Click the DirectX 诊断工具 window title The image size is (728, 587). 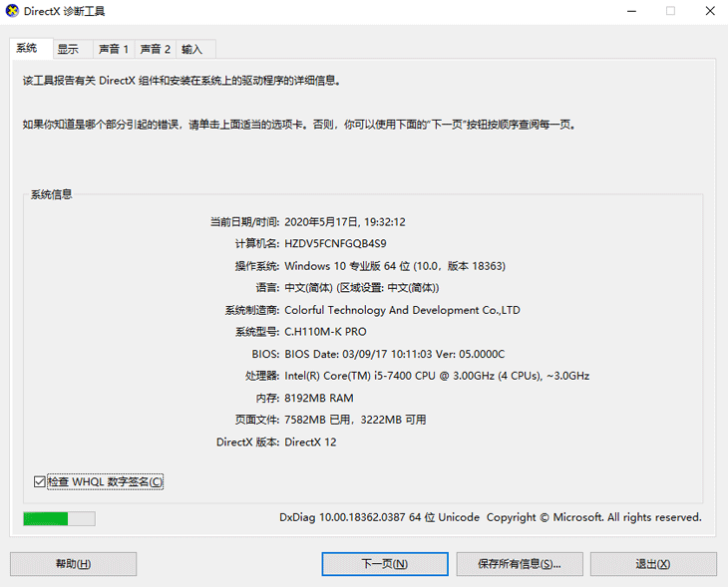[64, 11]
